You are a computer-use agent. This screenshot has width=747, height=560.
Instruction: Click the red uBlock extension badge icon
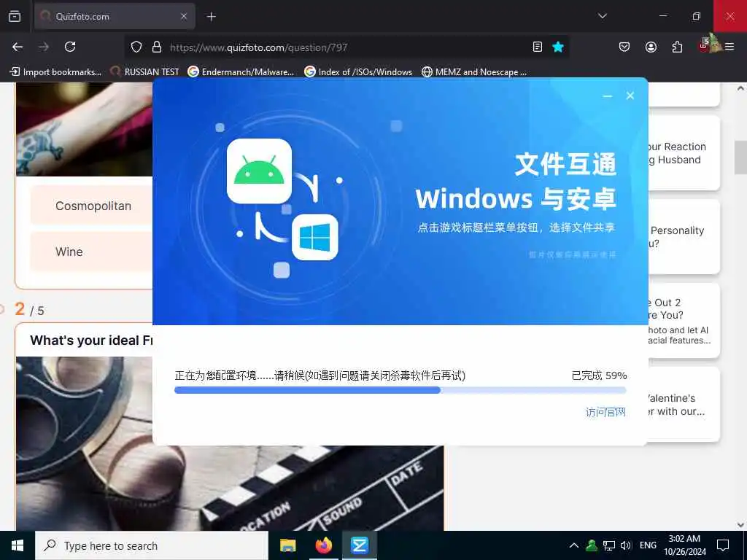tap(704, 46)
